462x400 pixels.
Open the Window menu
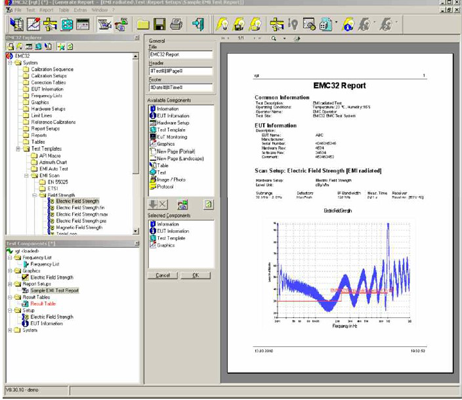[x=99, y=10]
